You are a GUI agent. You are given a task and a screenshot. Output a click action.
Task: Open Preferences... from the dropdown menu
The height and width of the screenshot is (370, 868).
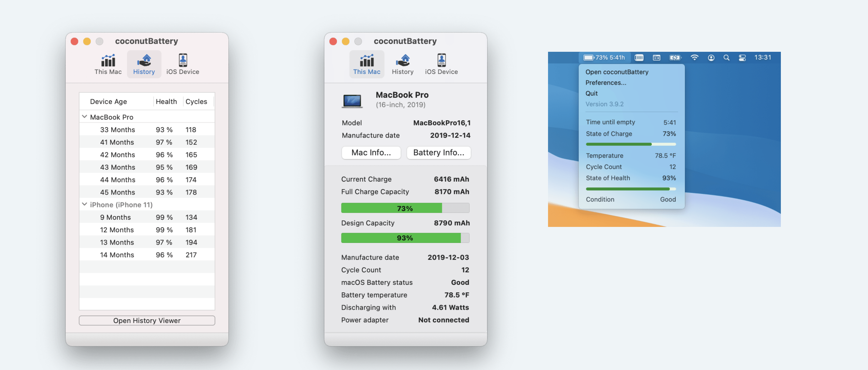[x=606, y=82]
